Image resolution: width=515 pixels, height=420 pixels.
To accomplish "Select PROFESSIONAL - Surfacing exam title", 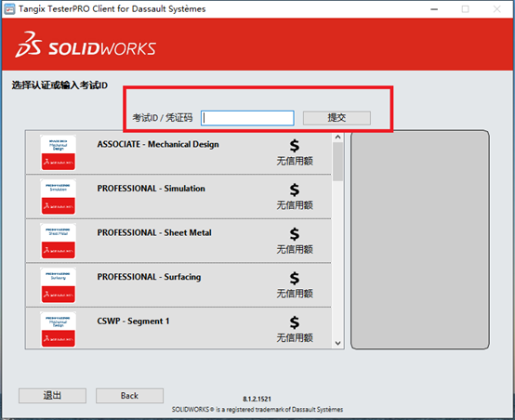I will click(149, 277).
